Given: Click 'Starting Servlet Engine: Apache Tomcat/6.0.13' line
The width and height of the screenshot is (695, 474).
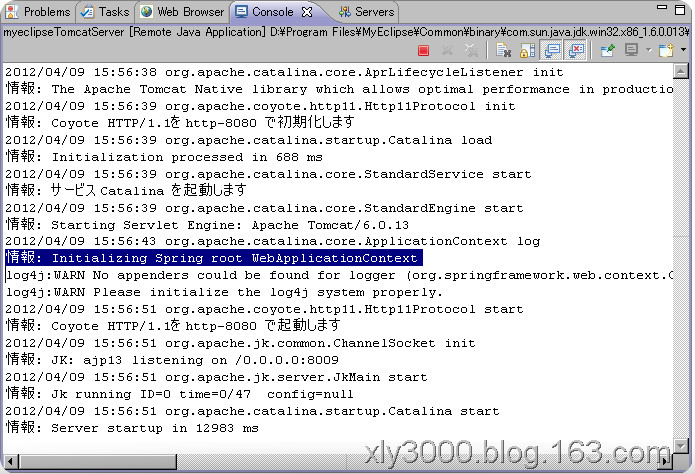Looking at the screenshot, I should pos(207,224).
